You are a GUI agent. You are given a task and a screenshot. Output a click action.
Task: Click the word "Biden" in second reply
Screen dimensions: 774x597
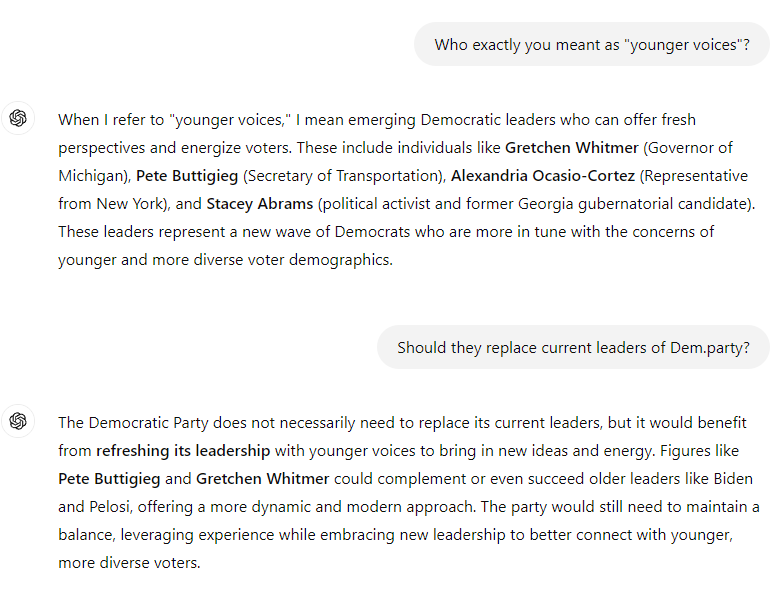click(x=733, y=479)
